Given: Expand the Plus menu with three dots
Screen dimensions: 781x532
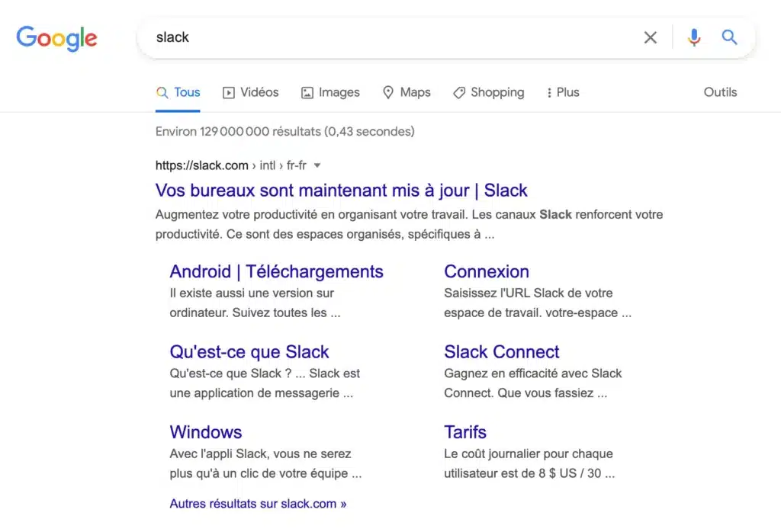Looking at the screenshot, I should tap(563, 92).
